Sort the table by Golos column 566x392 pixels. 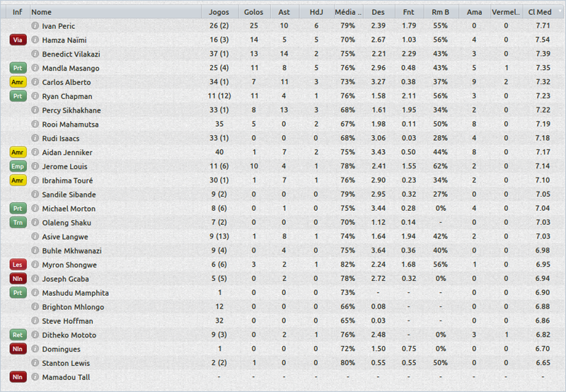click(x=253, y=12)
